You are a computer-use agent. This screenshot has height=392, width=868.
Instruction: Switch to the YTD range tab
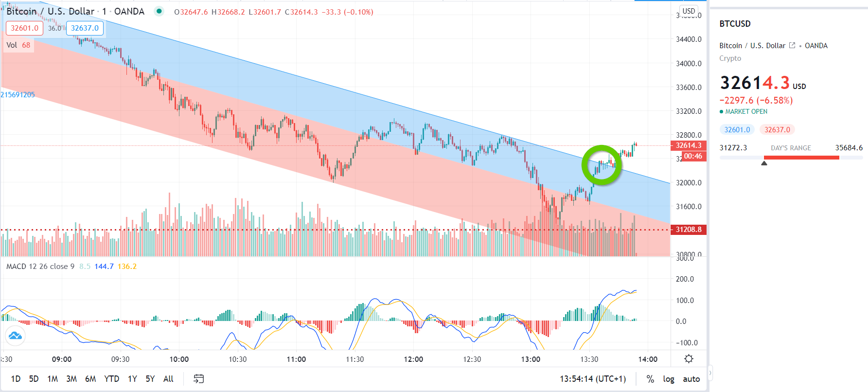point(112,378)
